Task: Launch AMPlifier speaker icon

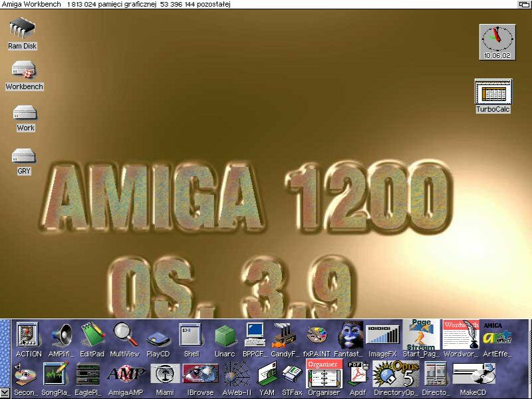Action: click(x=61, y=340)
